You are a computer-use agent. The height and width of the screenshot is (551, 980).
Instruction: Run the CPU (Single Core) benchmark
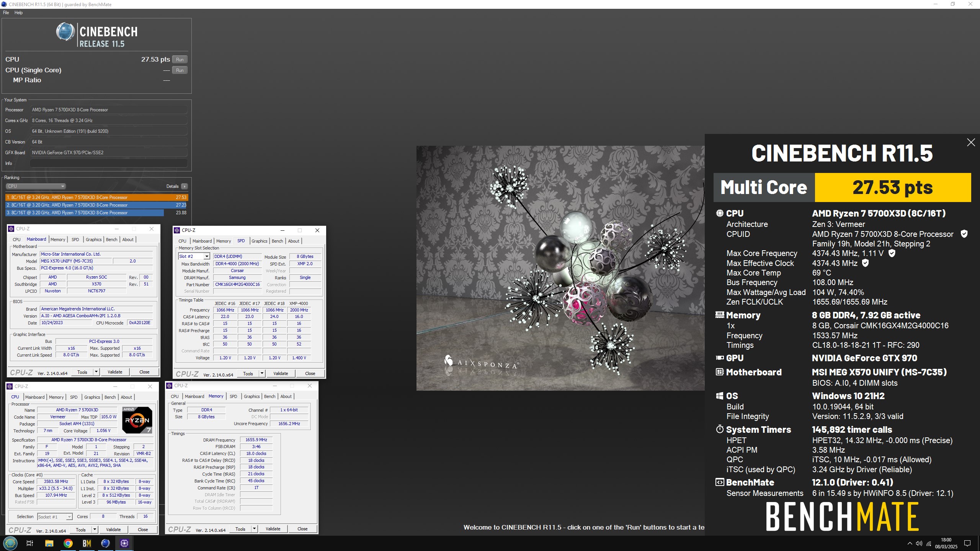180,70
